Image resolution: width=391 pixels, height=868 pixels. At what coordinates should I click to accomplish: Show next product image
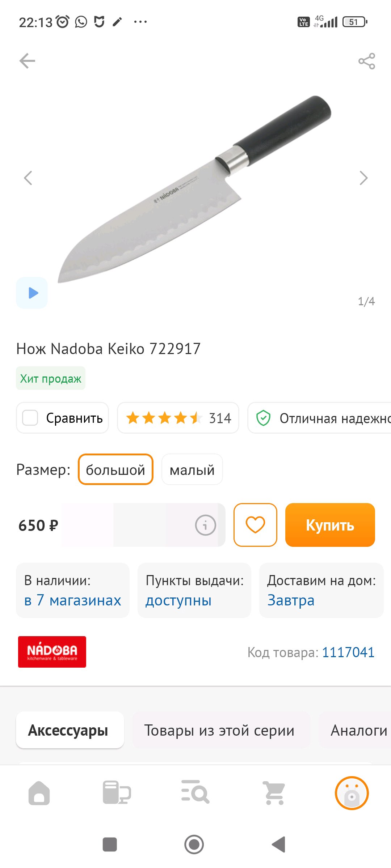point(363,178)
